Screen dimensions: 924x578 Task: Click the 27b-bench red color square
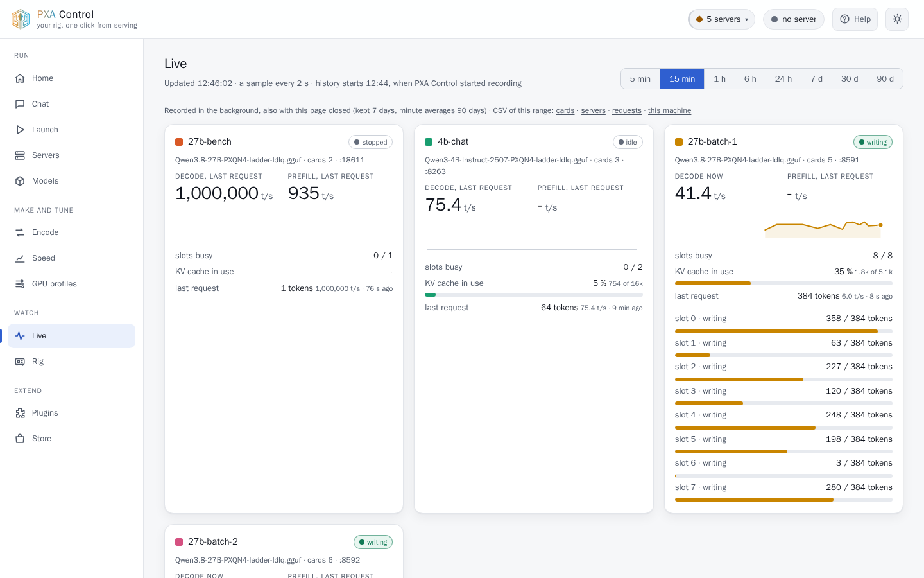(179, 142)
